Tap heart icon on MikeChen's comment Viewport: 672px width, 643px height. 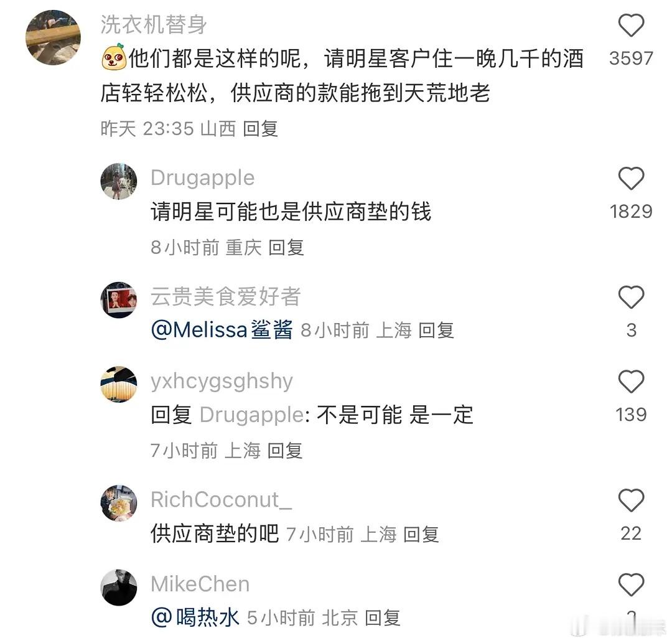coord(631,584)
